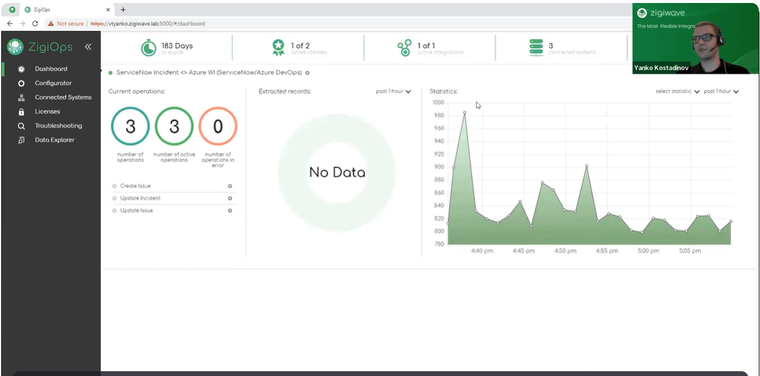The height and width of the screenshot is (376, 760).
Task: Click the Update Issue operation
Action: point(136,211)
